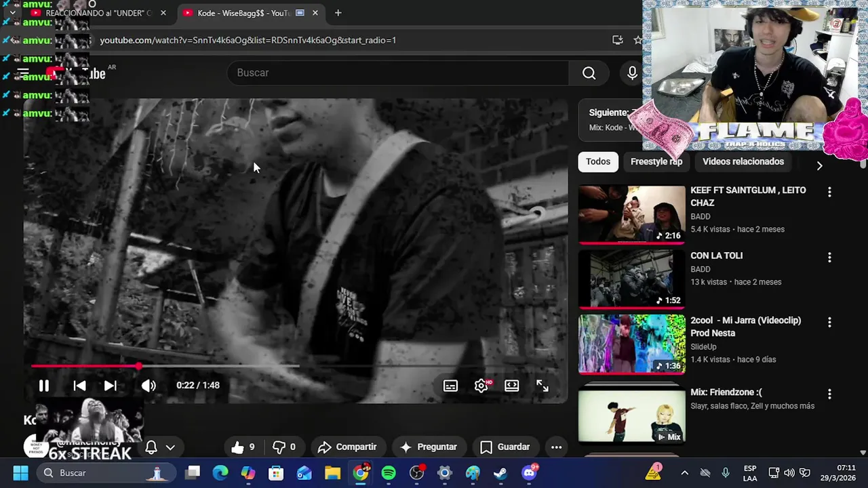Open the KEEF FT SAINTGLUM thumbnail
This screenshot has width=868, height=488.
point(631,214)
